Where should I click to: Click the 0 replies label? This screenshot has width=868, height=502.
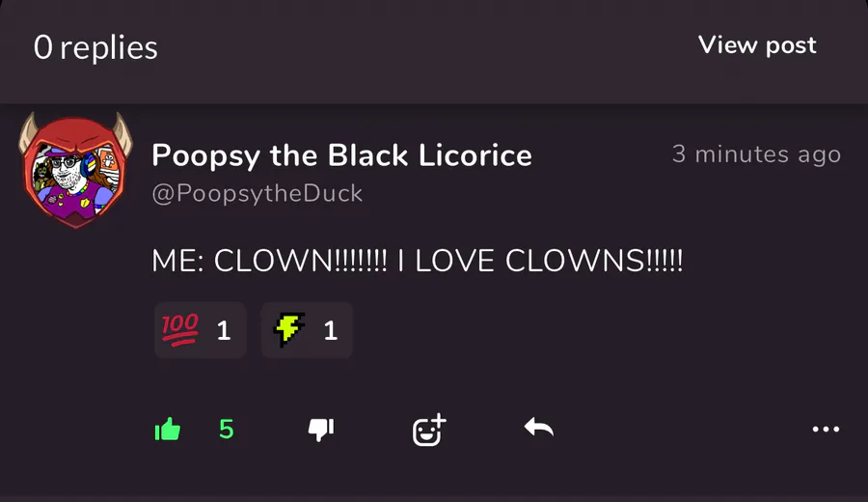pyautogui.click(x=95, y=47)
